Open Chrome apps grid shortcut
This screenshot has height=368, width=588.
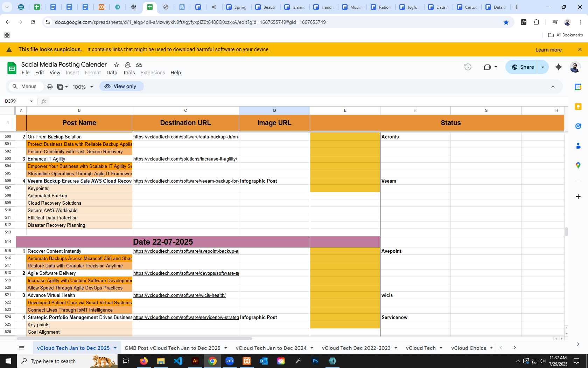coord(7,35)
